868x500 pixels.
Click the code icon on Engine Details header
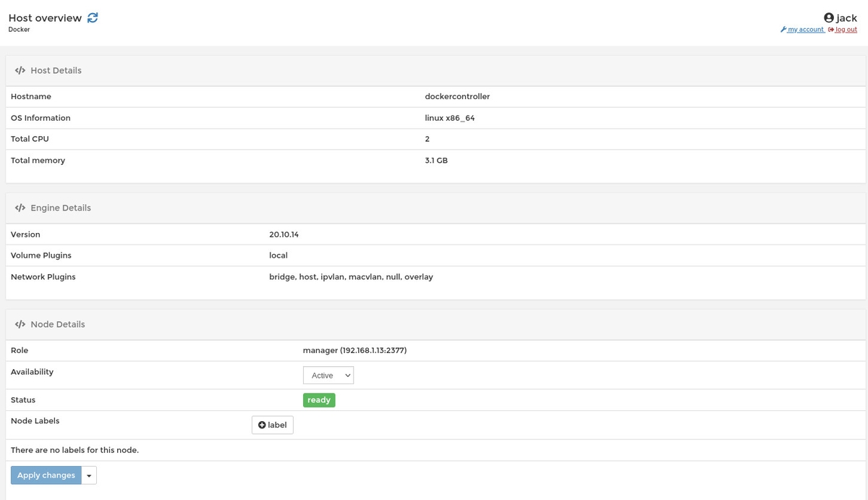[x=20, y=208]
